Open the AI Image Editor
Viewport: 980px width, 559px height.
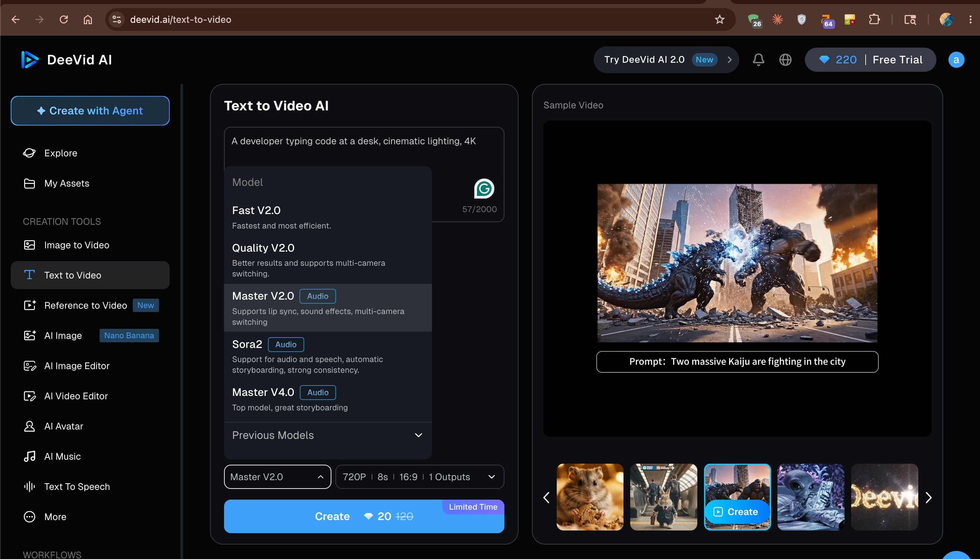click(x=90, y=365)
